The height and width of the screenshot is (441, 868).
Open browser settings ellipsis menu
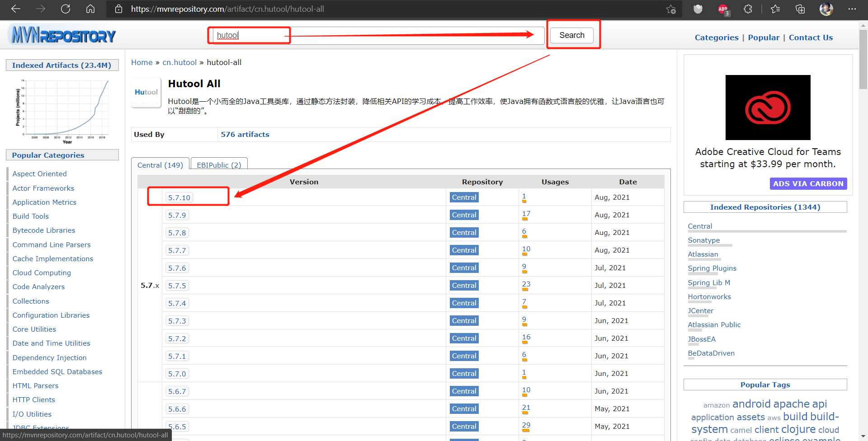(852, 9)
